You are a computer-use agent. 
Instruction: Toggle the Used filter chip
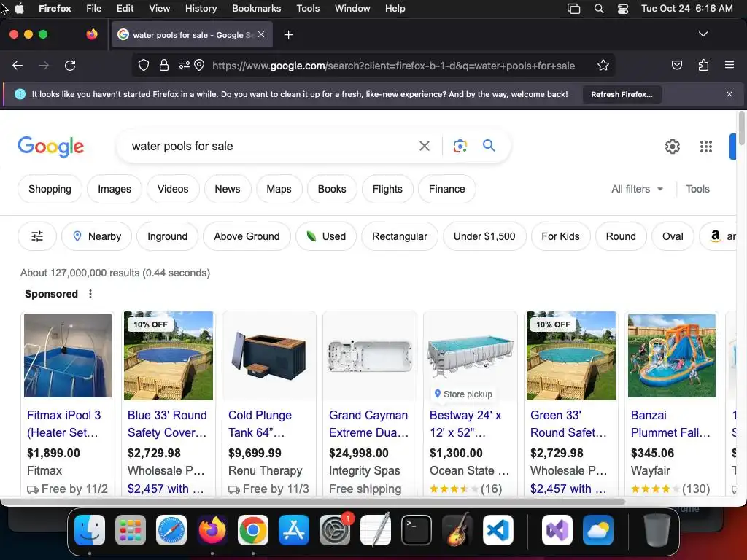[326, 236]
